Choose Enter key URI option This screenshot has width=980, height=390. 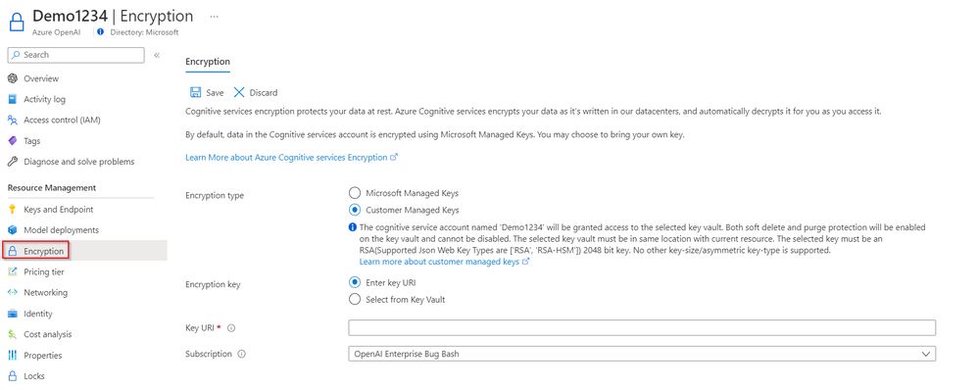pyautogui.click(x=355, y=282)
